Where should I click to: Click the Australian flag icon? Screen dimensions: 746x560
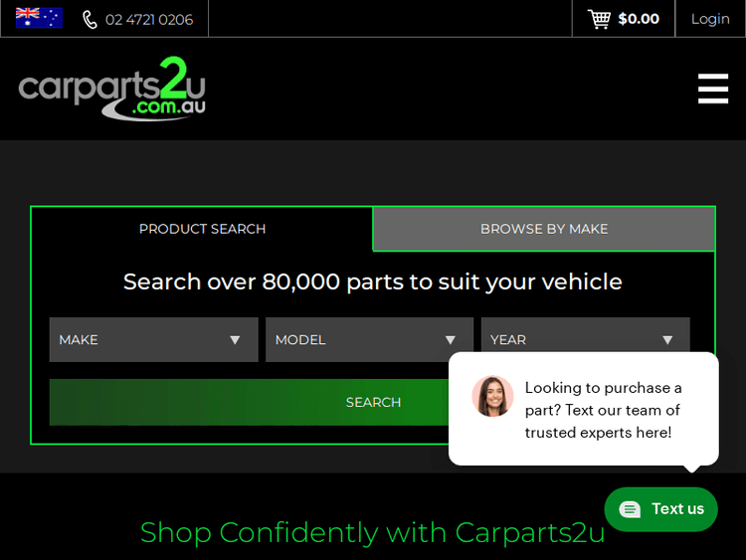(x=39, y=19)
